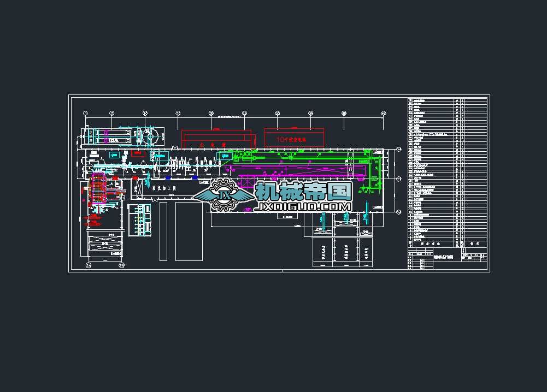Image resolution: width=547 pixels, height=392 pixels.
Task: Click the top-right axis bubble numbered 46
Action: tap(384, 113)
